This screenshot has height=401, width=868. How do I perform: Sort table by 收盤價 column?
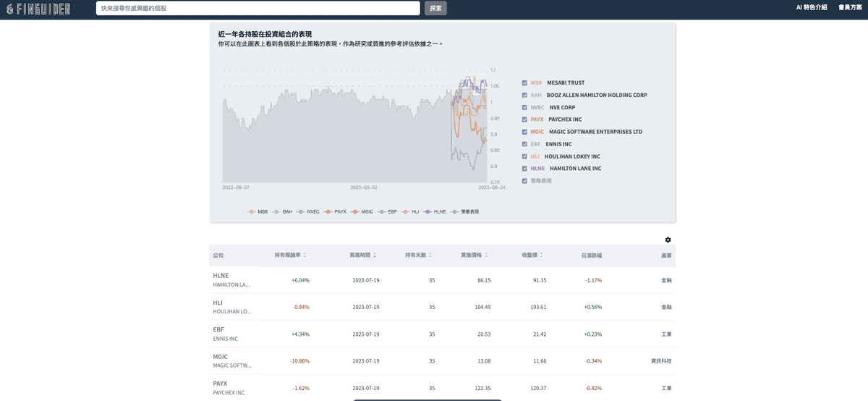[x=533, y=256]
